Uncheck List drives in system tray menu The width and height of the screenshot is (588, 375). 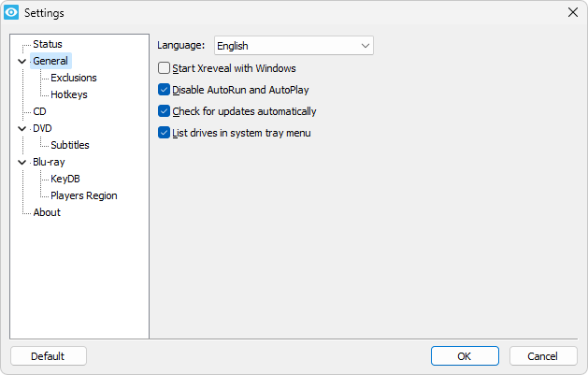[164, 133]
